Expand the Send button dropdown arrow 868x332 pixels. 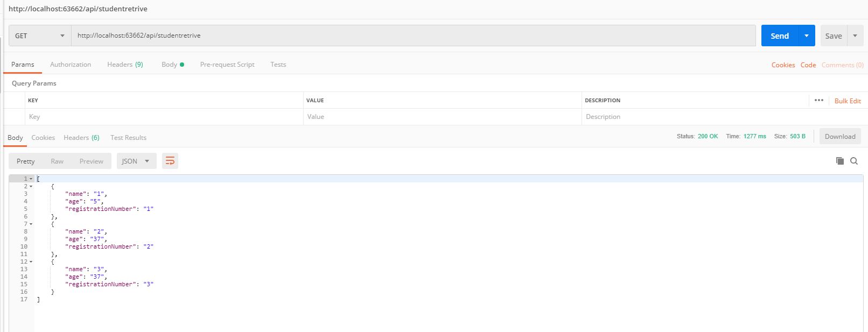[807, 36]
